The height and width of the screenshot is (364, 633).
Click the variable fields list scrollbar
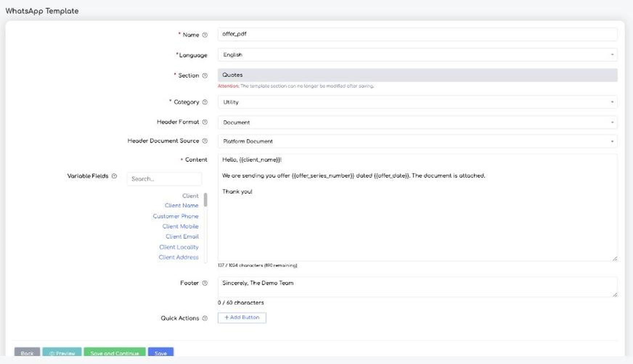[x=205, y=200]
